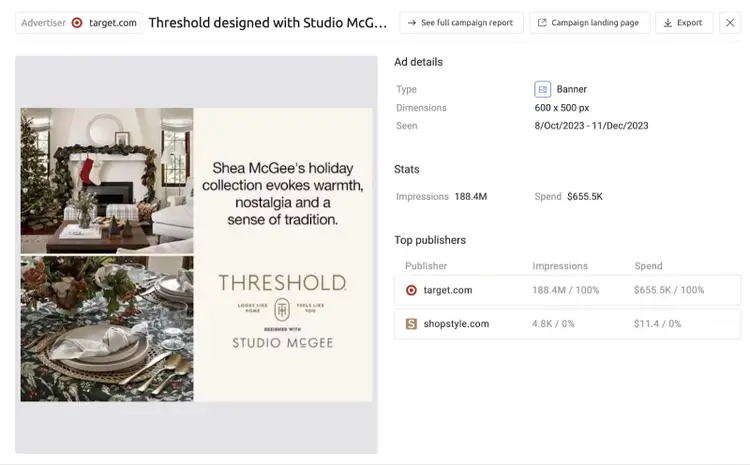Click the 188.4M / 100% impressions cell
The image size is (750, 465).
pos(565,290)
